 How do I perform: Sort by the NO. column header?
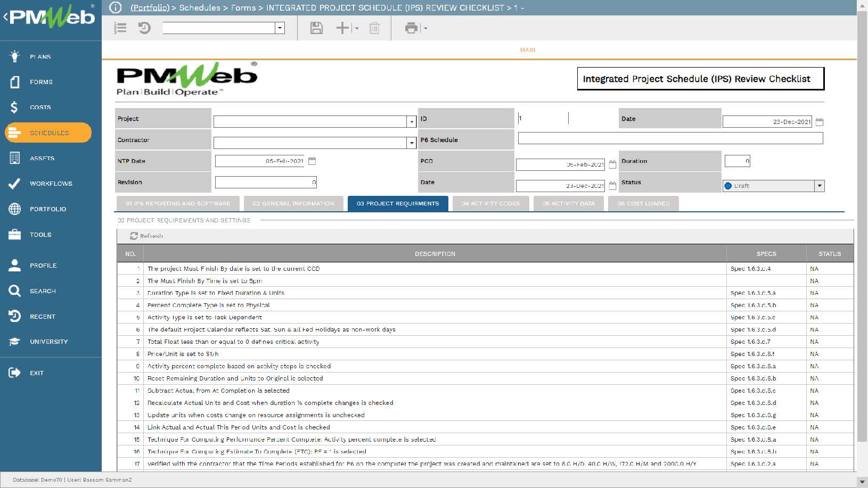[x=130, y=254]
